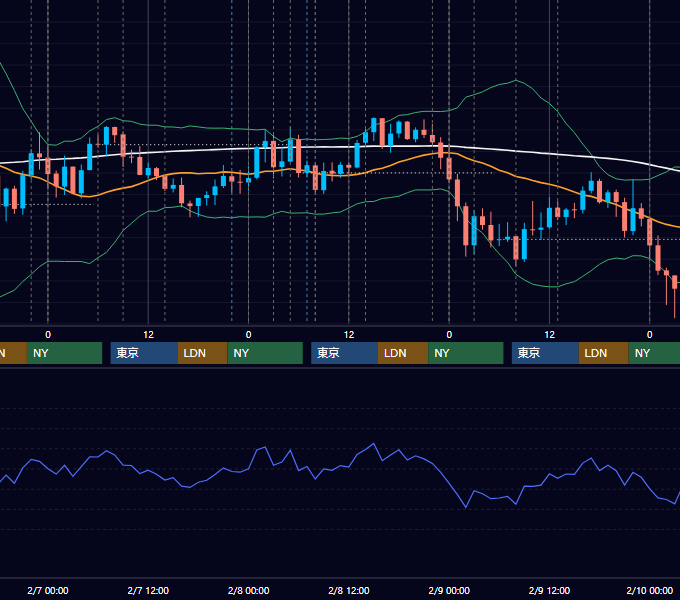Click the LDN session block on 2/7

[x=203, y=353]
